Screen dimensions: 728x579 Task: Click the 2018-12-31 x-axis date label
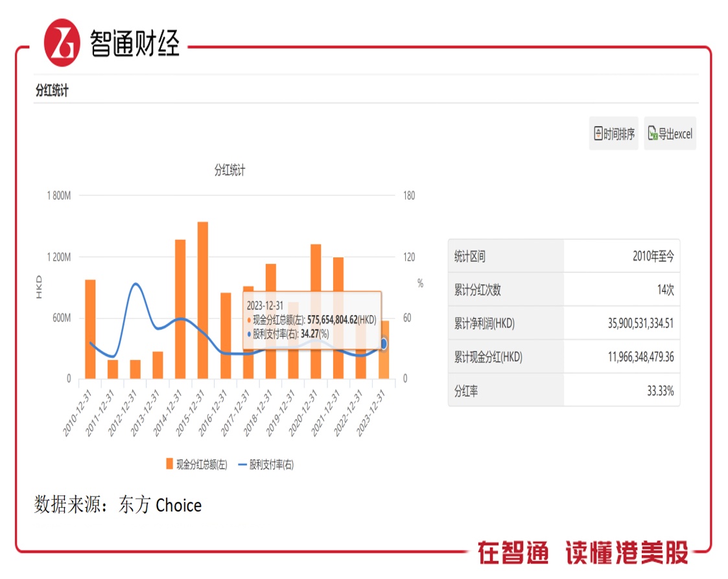click(257, 413)
